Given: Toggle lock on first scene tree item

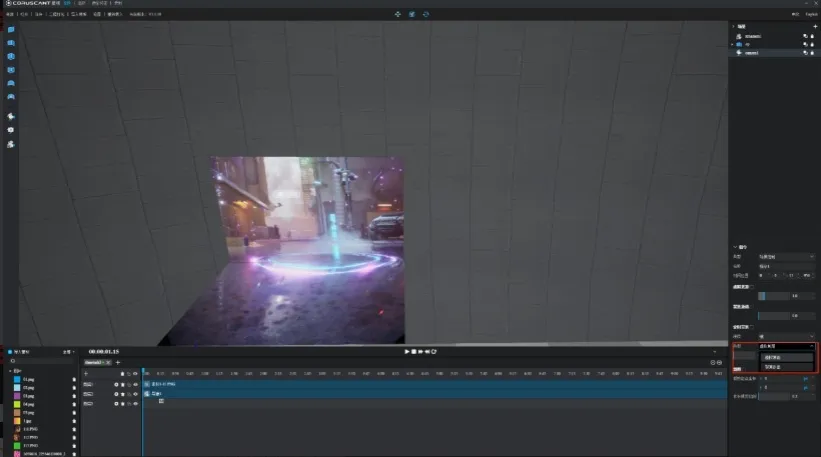Looking at the screenshot, I should 813,36.
